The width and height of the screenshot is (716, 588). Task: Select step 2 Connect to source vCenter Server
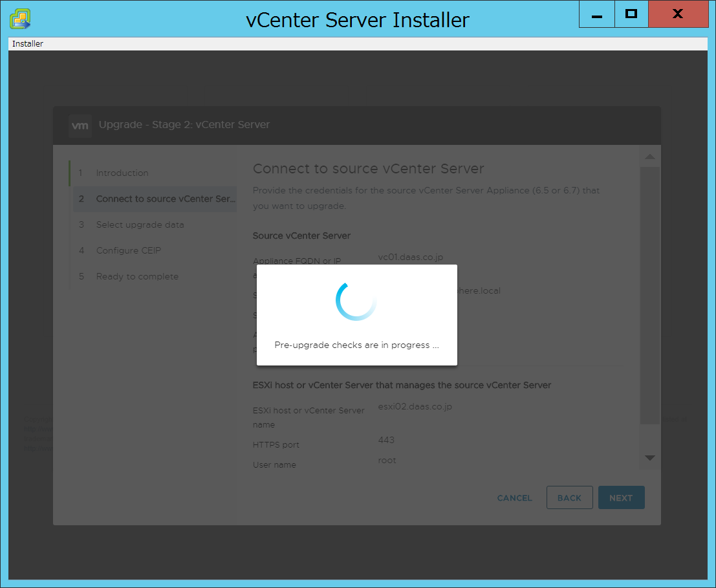pyautogui.click(x=155, y=199)
